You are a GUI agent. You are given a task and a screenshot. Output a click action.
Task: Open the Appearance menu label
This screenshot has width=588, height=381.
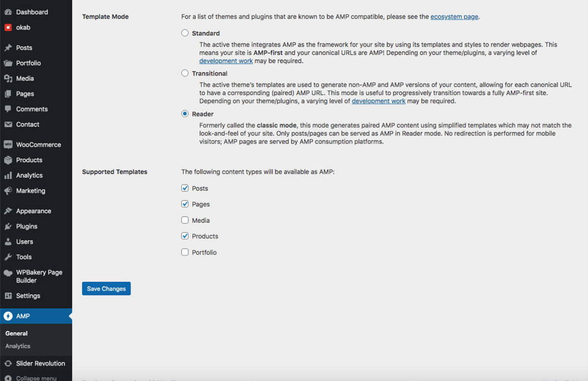[x=34, y=211]
